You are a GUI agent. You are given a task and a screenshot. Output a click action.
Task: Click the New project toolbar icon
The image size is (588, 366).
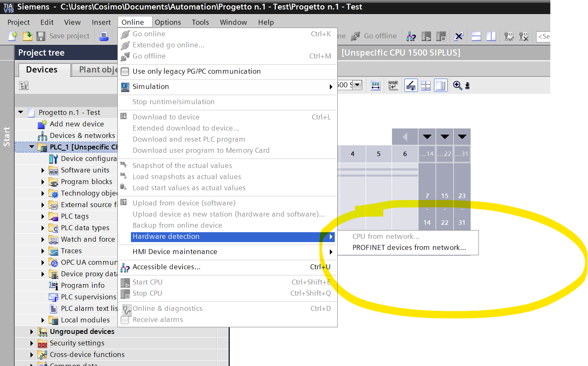point(14,36)
